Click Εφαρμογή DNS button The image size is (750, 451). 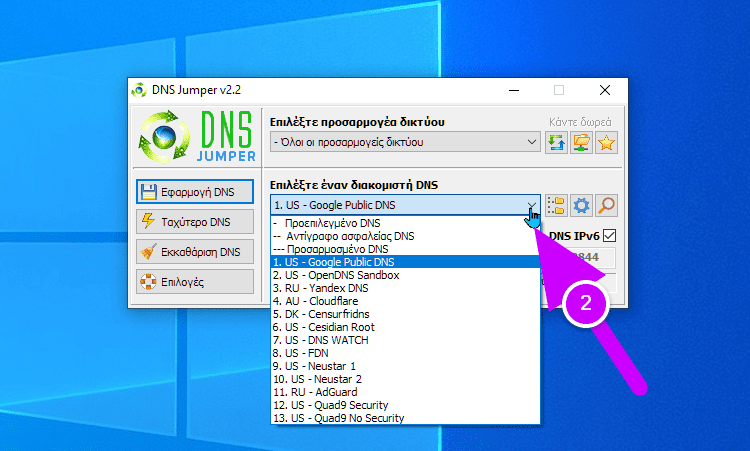195,192
